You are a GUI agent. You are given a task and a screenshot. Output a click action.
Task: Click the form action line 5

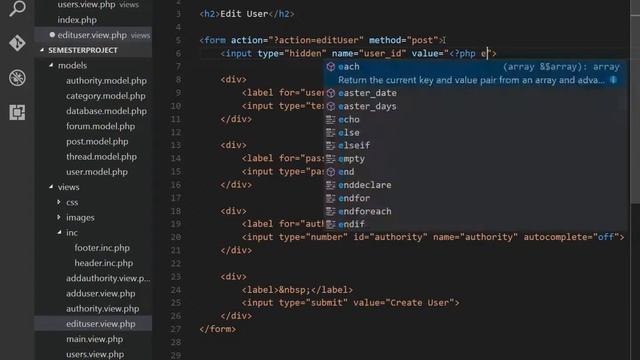coord(322,40)
